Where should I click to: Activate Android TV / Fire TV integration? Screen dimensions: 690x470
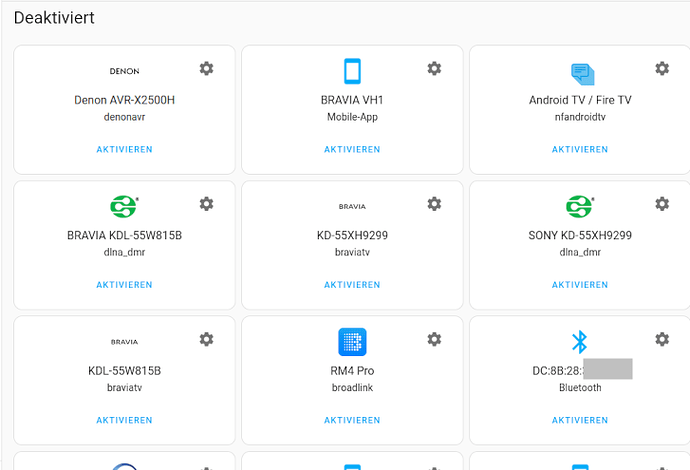(x=580, y=150)
